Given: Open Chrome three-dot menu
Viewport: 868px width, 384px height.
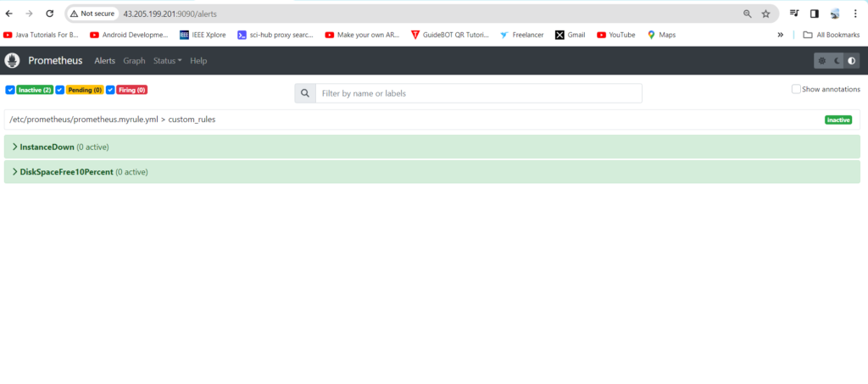Looking at the screenshot, I should coord(855,14).
